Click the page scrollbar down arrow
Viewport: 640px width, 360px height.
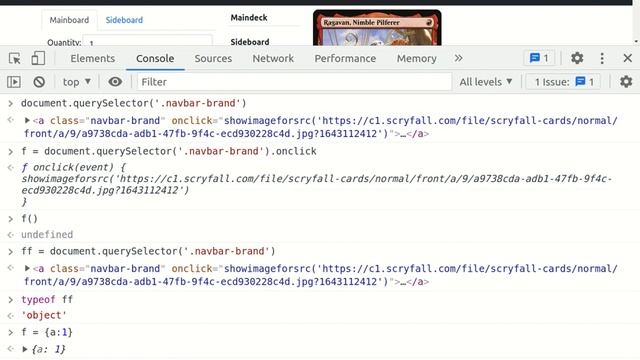(636, 42)
